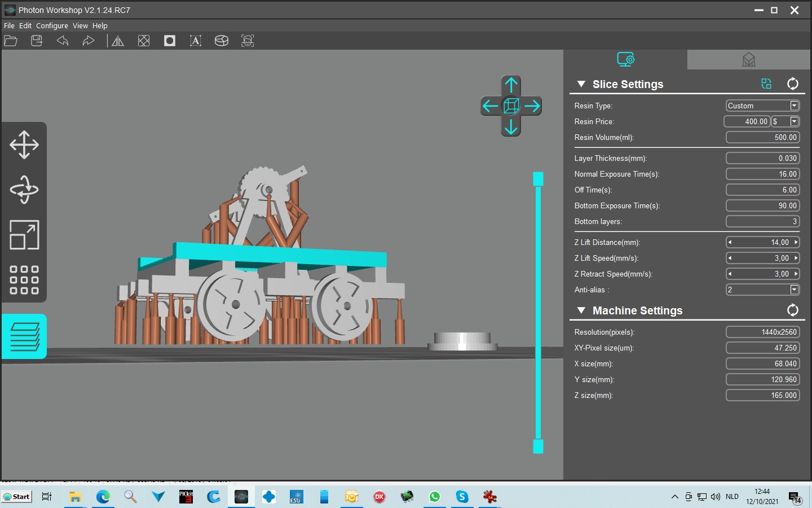Collapse the Machine Settings section
This screenshot has height=508, width=812.
click(581, 310)
